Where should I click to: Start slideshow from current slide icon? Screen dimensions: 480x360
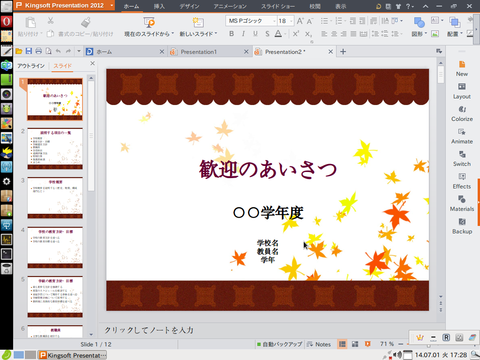tap(149, 22)
